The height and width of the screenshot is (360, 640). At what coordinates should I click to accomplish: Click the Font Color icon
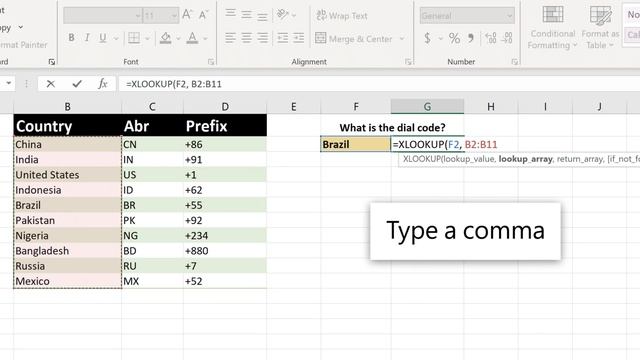pyautogui.click(x=192, y=38)
